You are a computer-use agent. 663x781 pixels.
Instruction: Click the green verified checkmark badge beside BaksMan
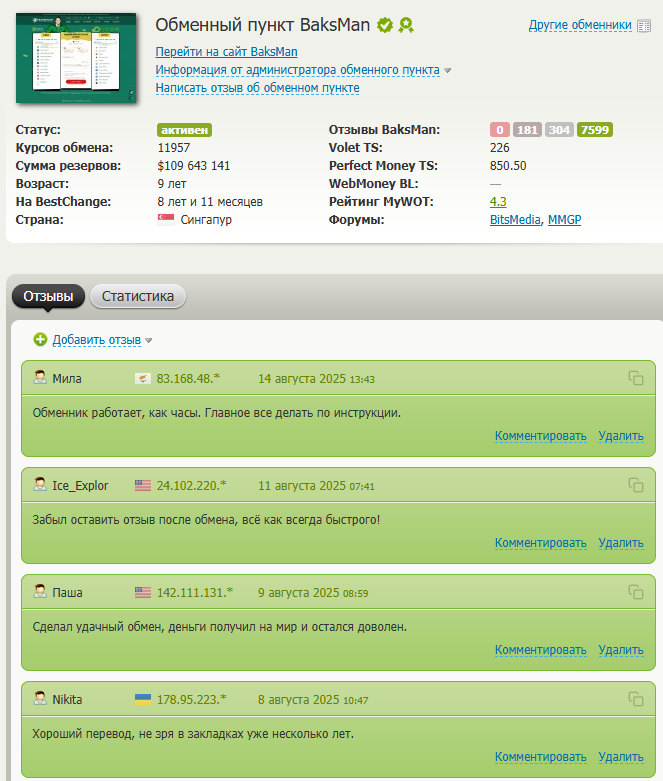click(x=385, y=25)
